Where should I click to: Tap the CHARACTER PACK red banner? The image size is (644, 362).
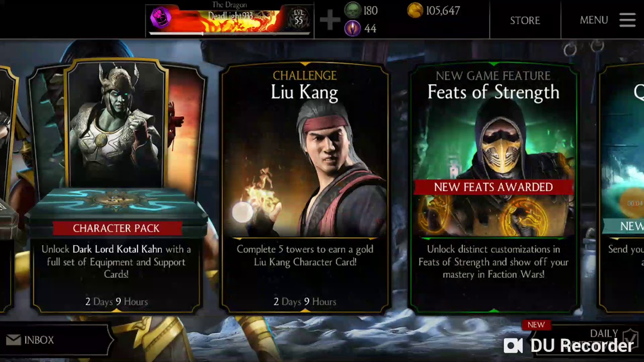point(116,228)
